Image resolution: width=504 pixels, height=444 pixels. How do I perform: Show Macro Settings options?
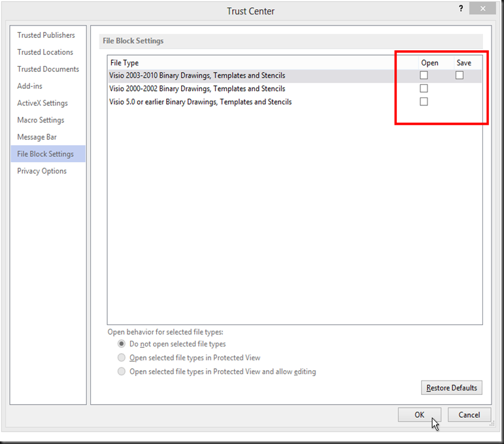coord(41,120)
